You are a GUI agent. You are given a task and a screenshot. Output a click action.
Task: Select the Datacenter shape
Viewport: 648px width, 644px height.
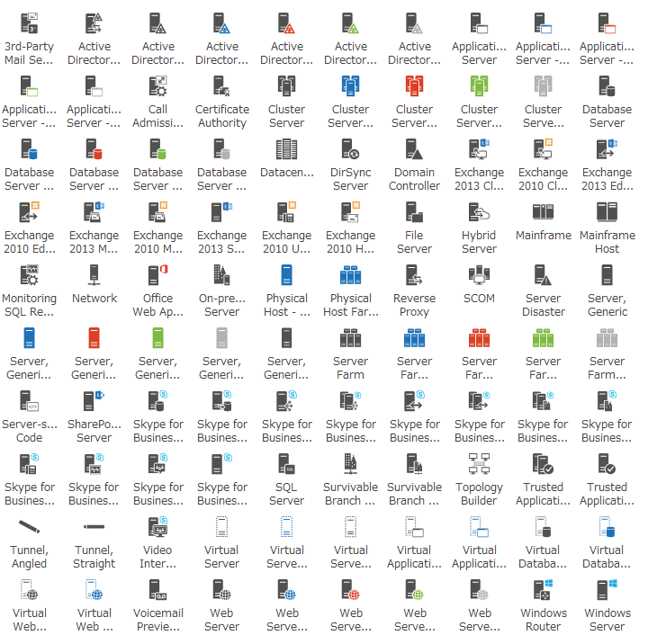click(x=286, y=150)
